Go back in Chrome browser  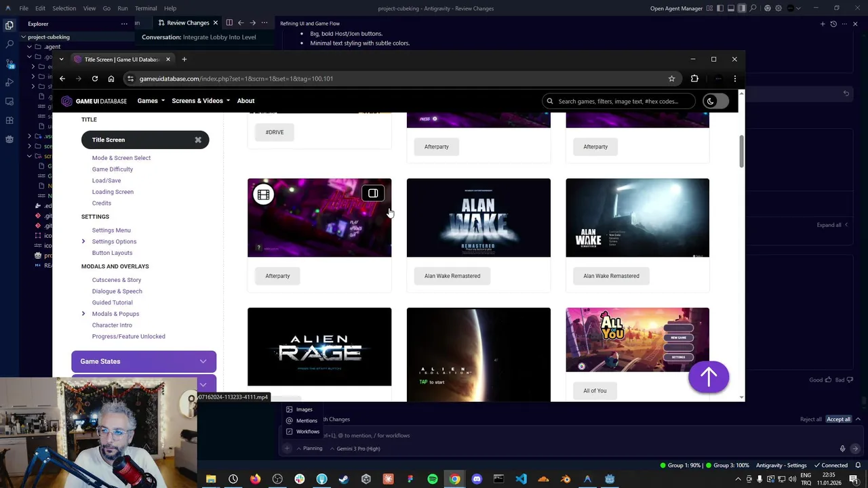click(x=62, y=79)
